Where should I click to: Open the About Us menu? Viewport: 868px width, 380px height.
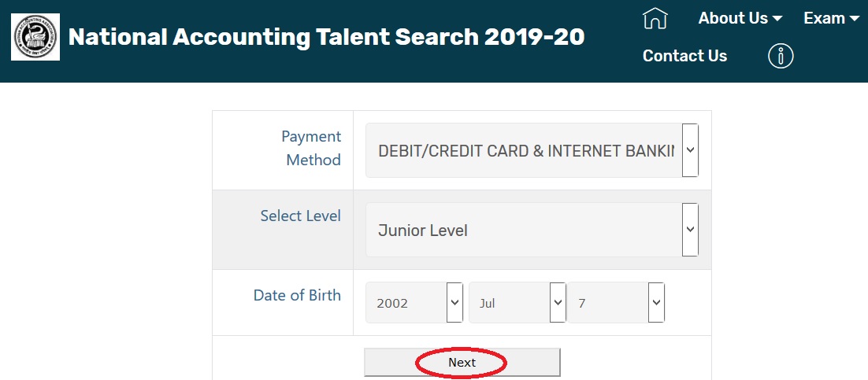[733, 19]
